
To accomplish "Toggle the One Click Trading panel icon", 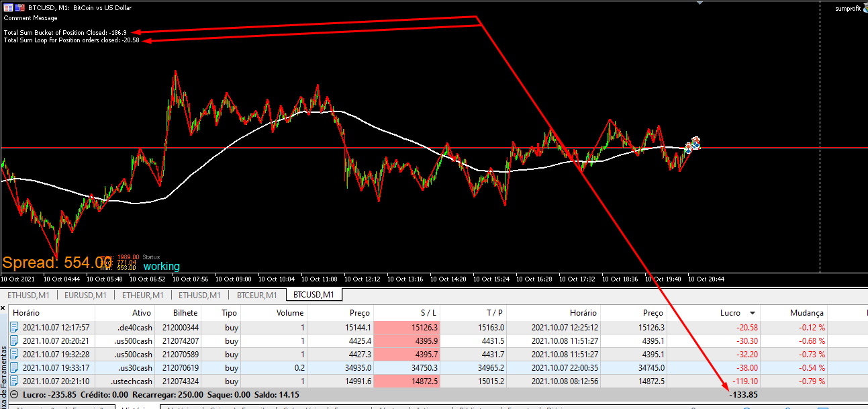I will (19, 8).
